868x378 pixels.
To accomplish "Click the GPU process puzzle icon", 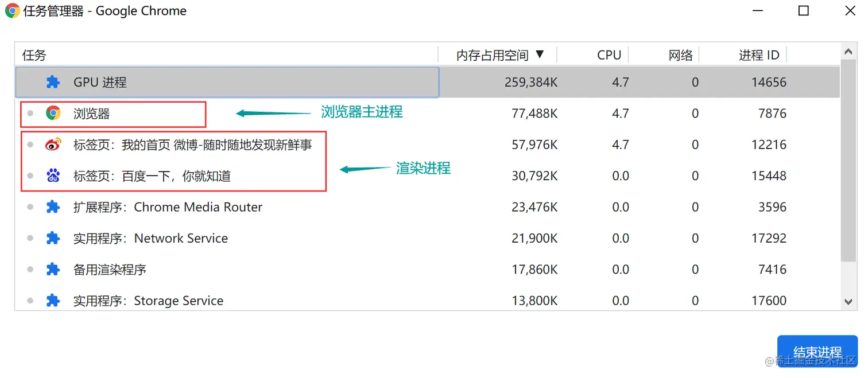I will point(53,82).
